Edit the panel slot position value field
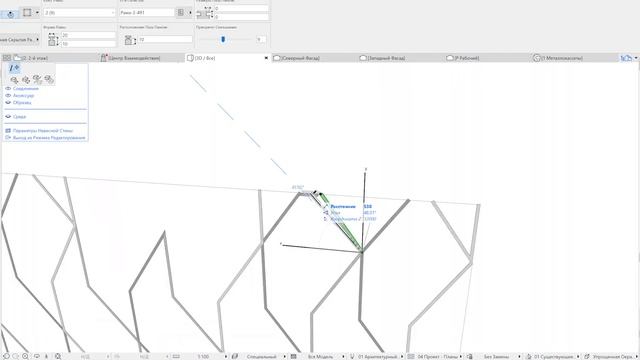The height and width of the screenshot is (360, 640). pyautogui.click(x=165, y=40)
